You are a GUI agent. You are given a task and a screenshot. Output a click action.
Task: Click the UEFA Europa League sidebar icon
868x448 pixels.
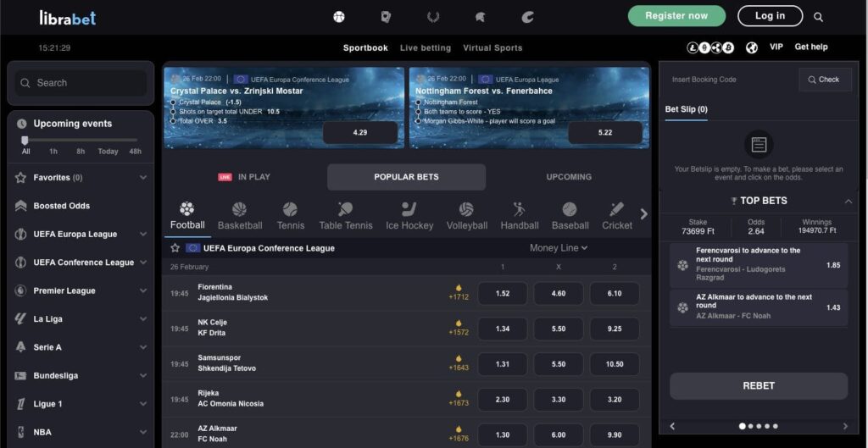click(20, 234)
